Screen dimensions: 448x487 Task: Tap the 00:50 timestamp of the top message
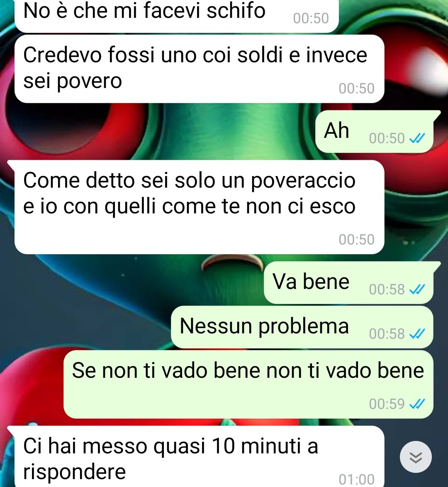tap(311, 18)
